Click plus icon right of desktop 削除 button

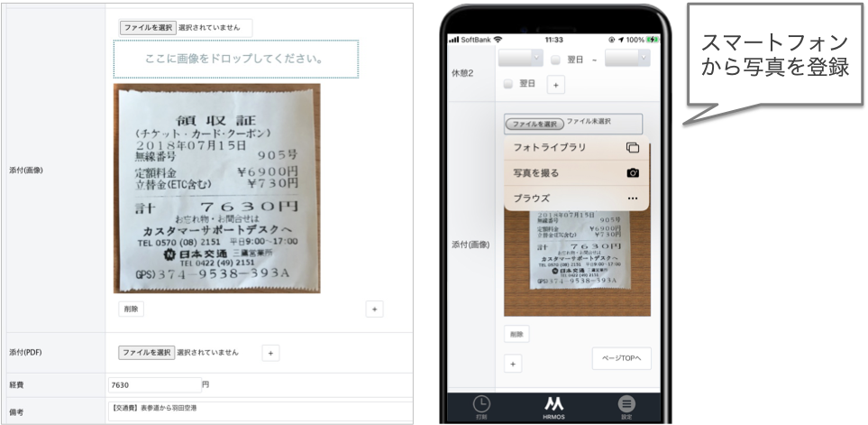(x=374, y=309)
